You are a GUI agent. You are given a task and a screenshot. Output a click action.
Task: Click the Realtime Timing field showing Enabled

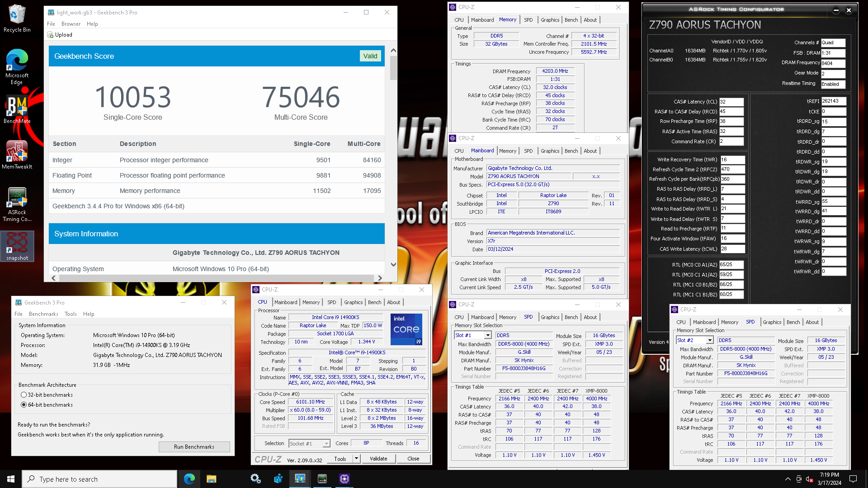coord(833,84)
